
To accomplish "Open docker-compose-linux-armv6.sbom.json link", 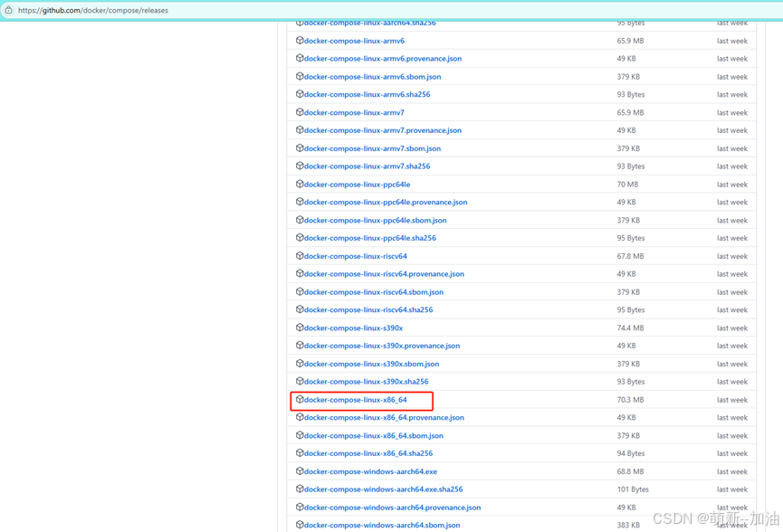I will tap(373, 77).
